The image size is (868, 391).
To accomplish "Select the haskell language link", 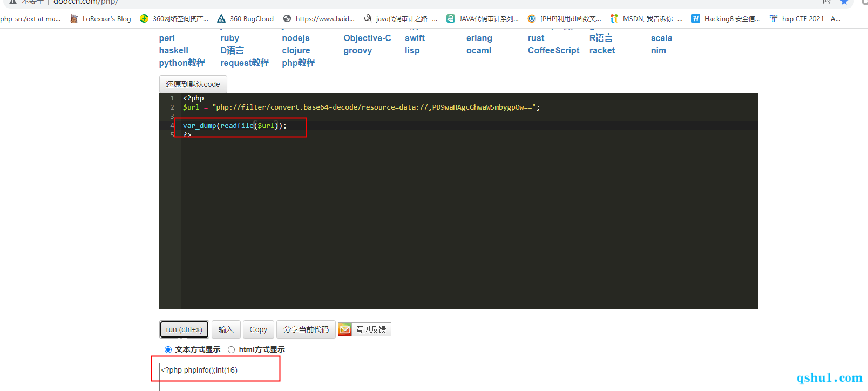I will point(174,51).
